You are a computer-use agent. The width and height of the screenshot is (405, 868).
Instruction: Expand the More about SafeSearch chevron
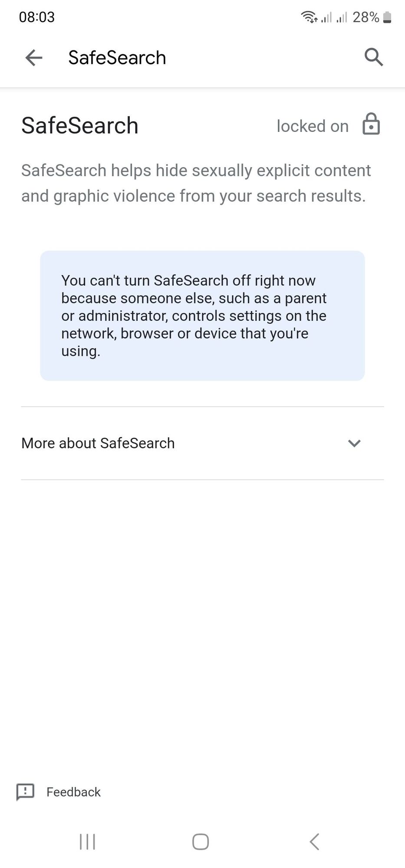[354, 443]
